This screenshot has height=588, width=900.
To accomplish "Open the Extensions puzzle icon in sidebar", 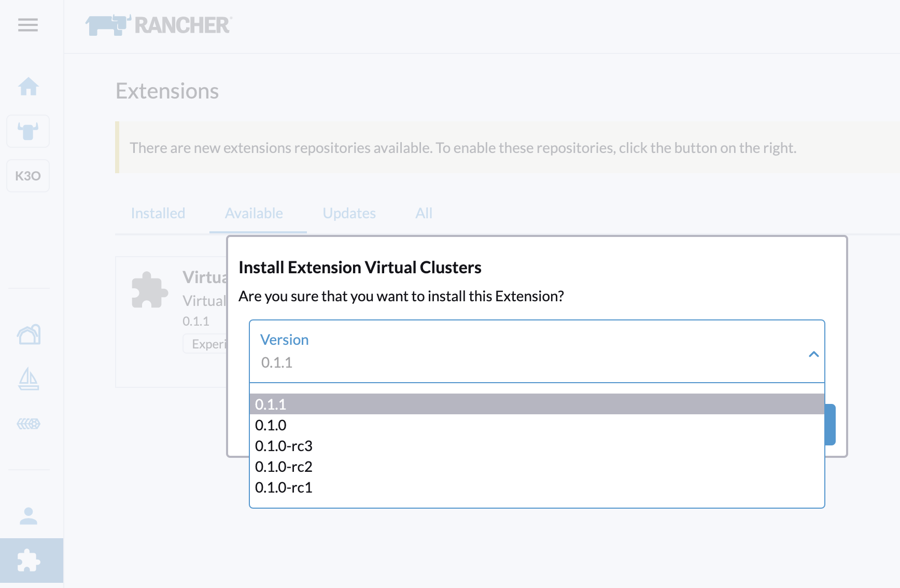I will point(29,561).
